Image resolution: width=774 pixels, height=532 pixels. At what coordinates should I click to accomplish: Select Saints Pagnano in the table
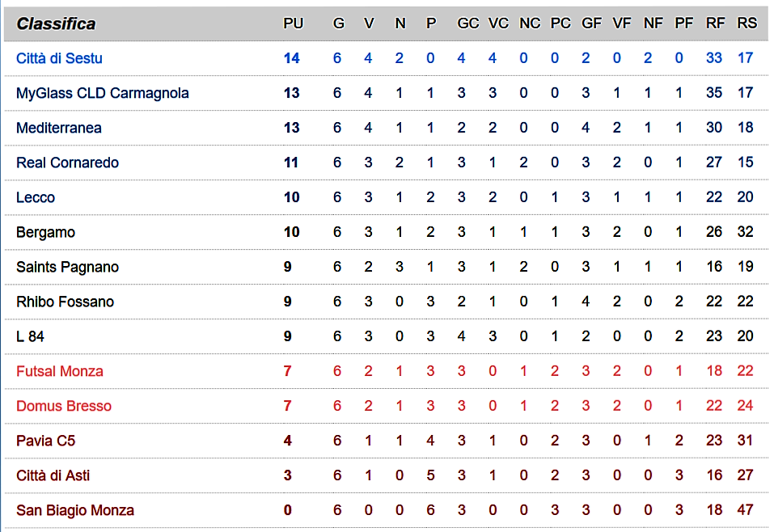tap(67, 267)
